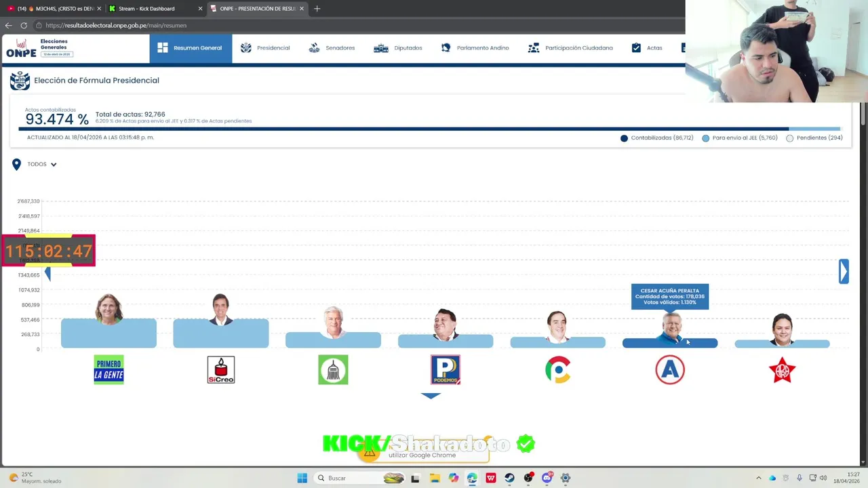The height and width of the screenshot is (488, 868).
Task: Expand details with blue triangle under Podemos
Action: click(431, 396)
